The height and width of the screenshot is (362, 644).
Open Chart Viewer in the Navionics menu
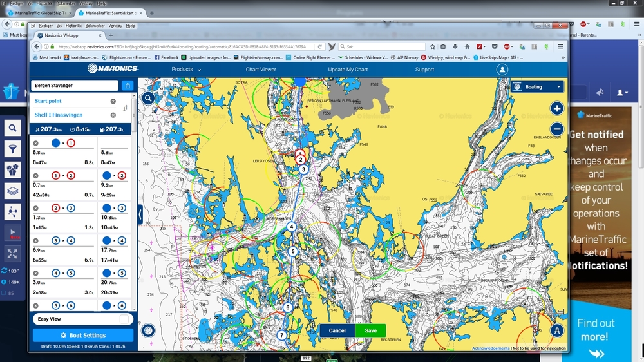tap(261, 70)
